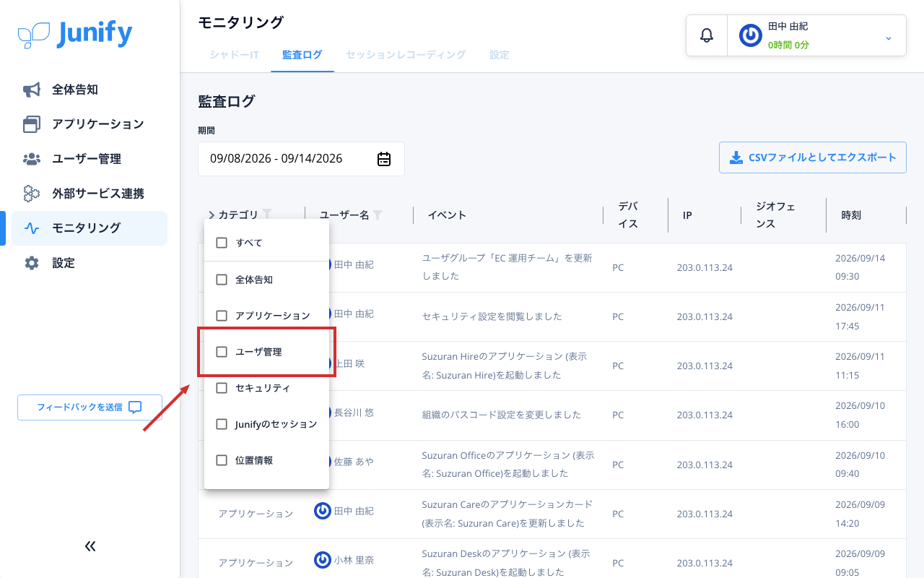Viewport: 924px width, 578px height.
Task: Check the ユーザ管理 filter checkbox
Action: pos(222,352)
